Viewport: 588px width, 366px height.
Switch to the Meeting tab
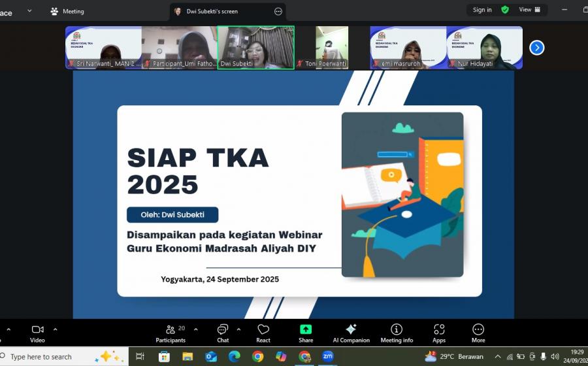pos(67,11)
